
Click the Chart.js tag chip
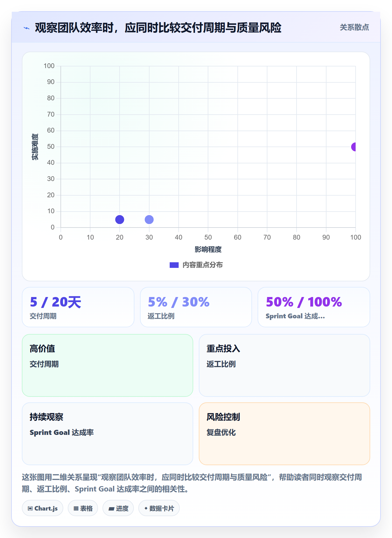tap(43, 508)
